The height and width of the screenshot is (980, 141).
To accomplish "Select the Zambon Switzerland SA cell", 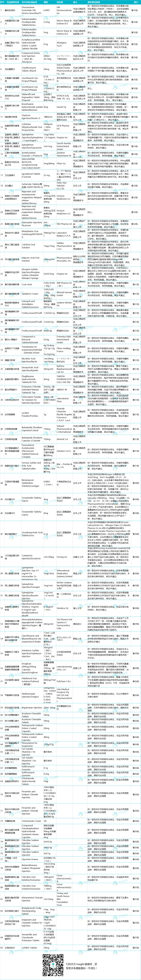I will (x=64, y=154).
